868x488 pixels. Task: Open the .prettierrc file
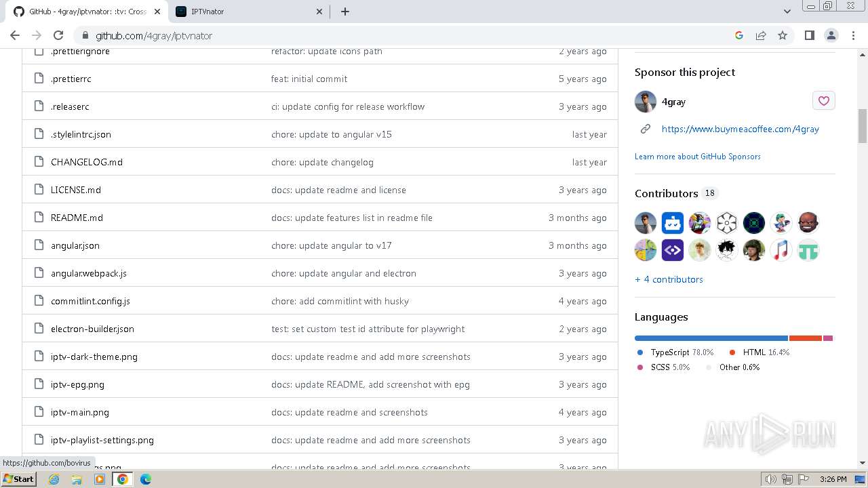(71, 79)
